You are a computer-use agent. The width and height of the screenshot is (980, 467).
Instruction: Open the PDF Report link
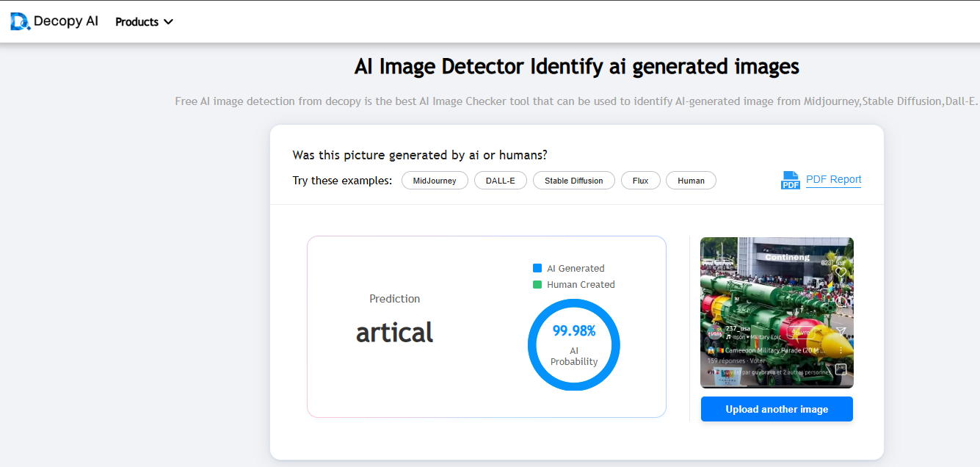pos(834,180)
